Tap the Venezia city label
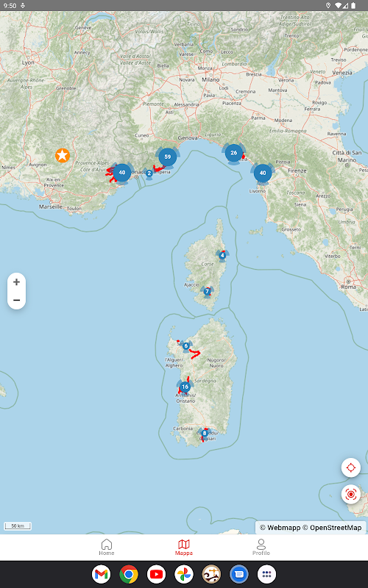Screen dimensions: 368x588 342,73
